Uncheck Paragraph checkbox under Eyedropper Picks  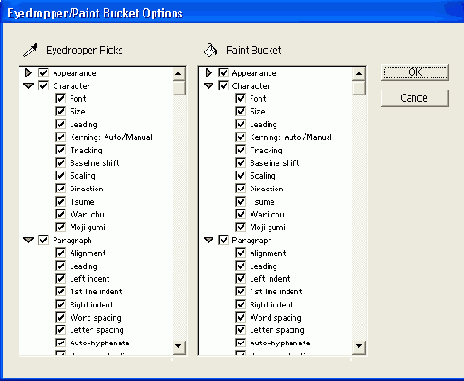(43, 240)
